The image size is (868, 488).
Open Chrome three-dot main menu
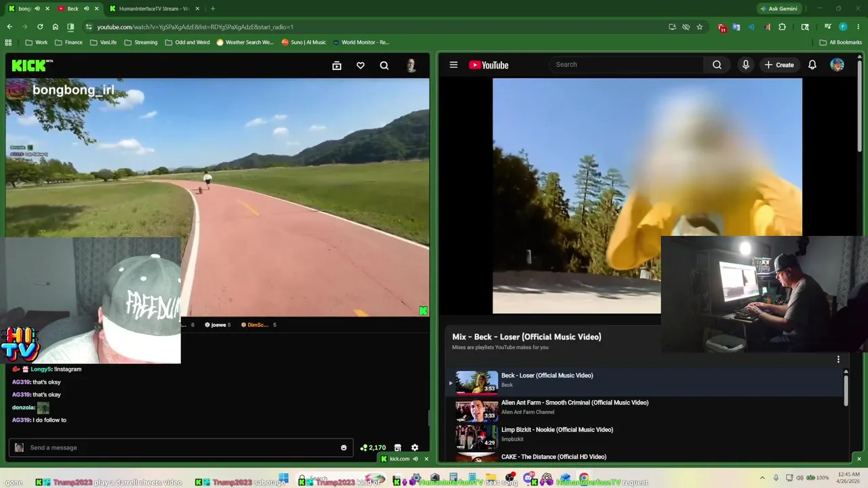click(859, 27)
